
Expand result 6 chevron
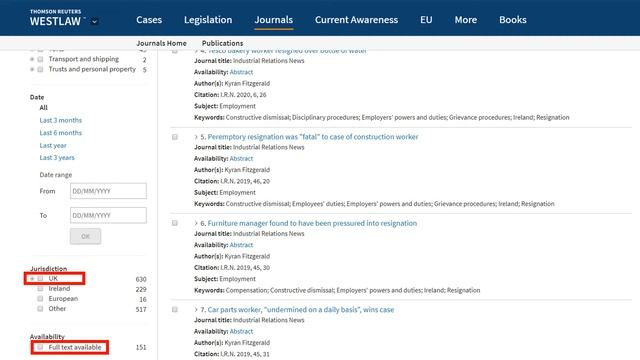[196, 223]
